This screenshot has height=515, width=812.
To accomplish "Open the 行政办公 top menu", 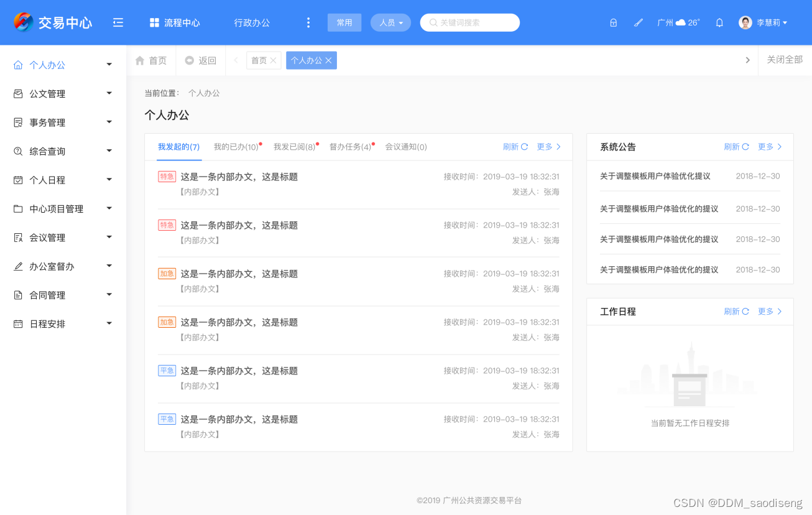I will [252, 22].
